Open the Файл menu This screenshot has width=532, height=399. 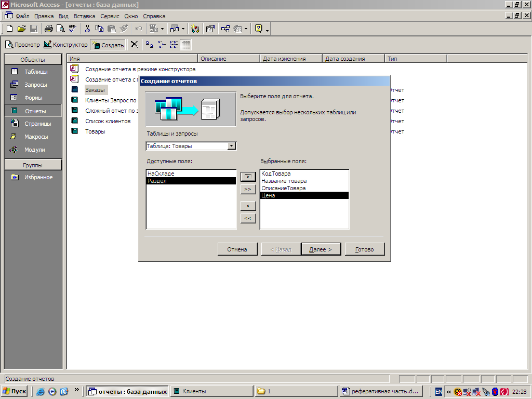click(x=22, y=16)
